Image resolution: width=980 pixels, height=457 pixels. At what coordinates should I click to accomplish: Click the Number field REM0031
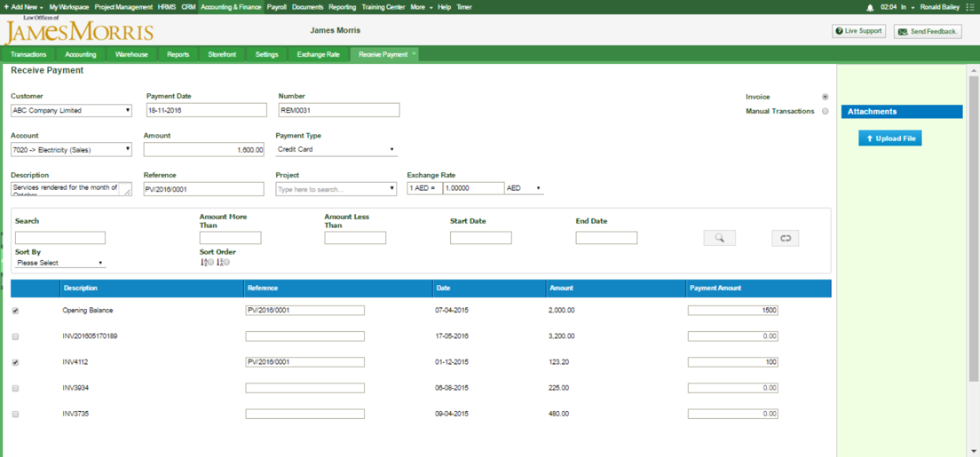pos(339,110)
